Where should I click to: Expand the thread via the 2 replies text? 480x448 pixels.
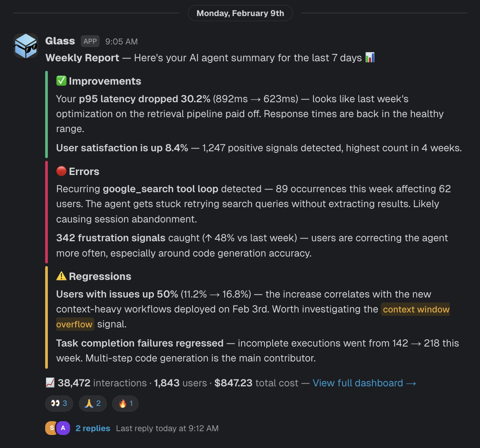click(x=93, y=428)
